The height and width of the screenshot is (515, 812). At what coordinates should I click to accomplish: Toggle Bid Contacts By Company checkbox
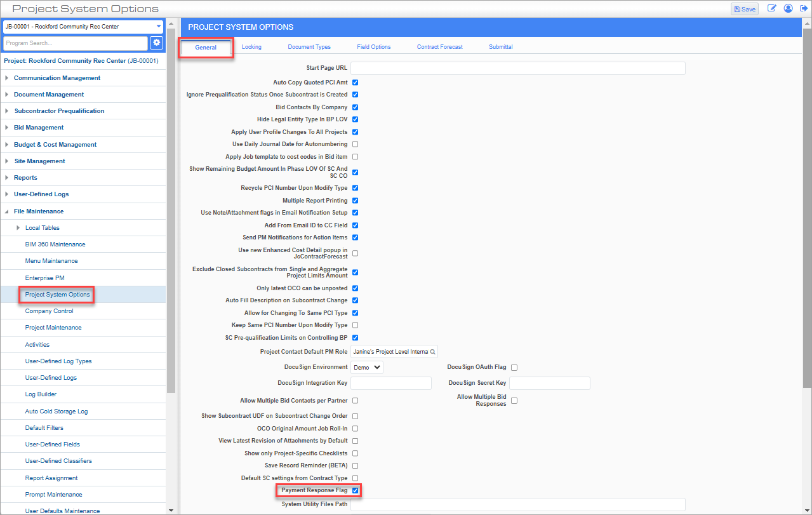coord(356,107)
